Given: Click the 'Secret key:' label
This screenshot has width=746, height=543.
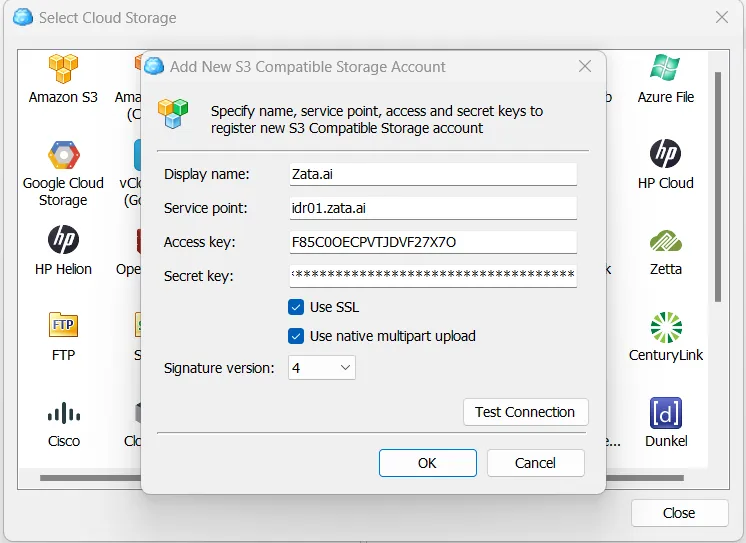Looking at the screenshot, I should [x=198, y=276].
